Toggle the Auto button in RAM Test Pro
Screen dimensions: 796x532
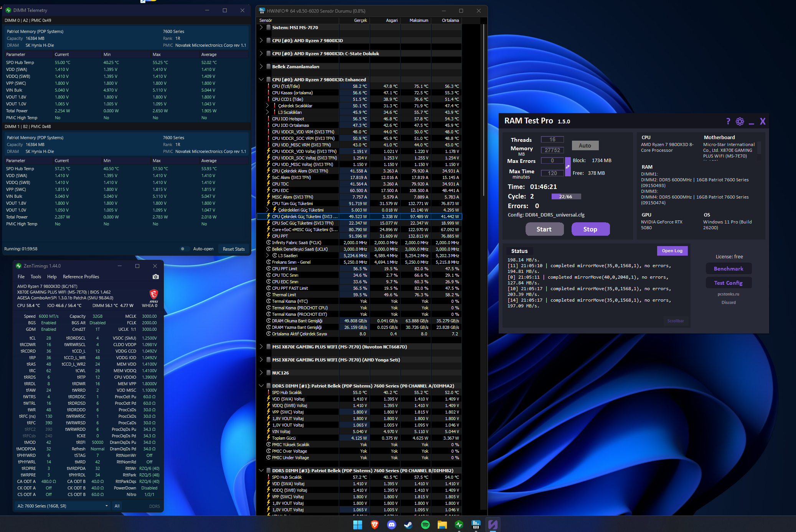pos(585,146)
